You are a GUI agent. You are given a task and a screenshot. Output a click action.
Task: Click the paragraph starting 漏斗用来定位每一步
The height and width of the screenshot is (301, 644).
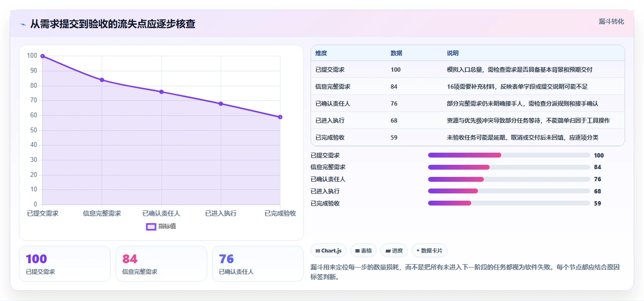[465, 272]
